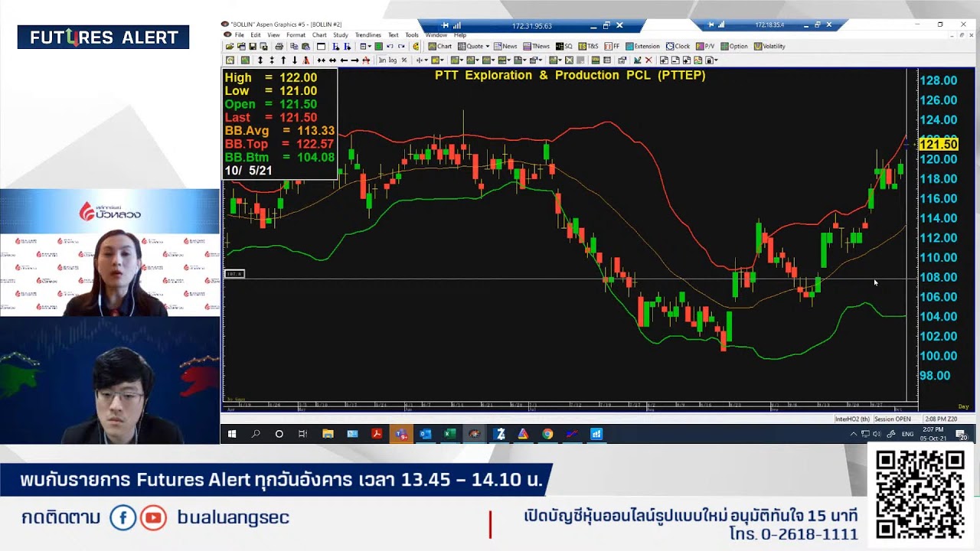Click the InterHO2 (th) status entry
This screenshot has height=551, width=980.
point(852,419)
